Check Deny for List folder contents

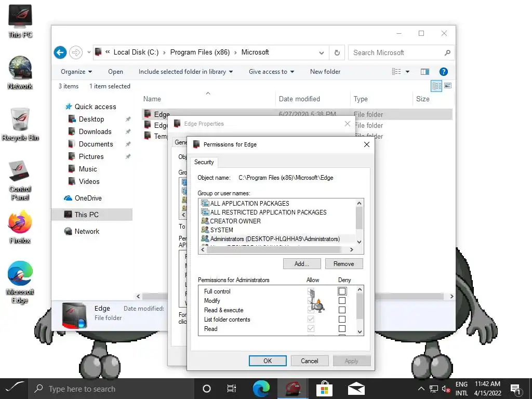[x=342, y=320]
